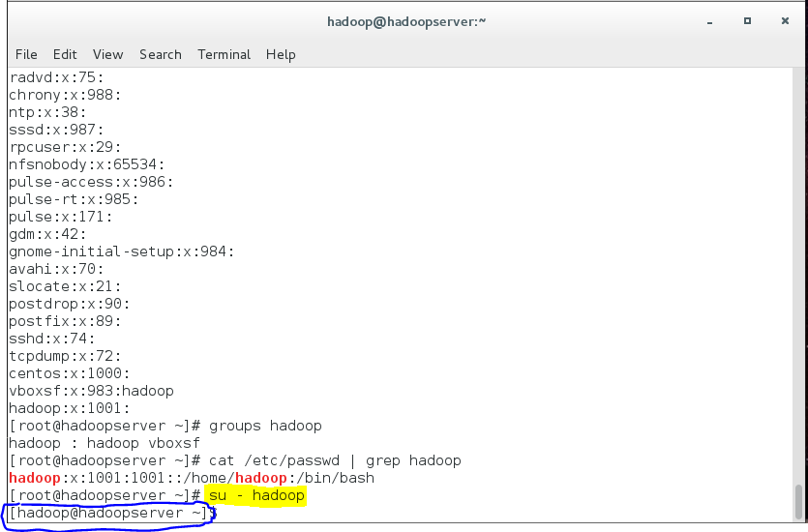Image resolution: width=808 pixels, height=532 pixels.
Task: Click the line 'postdrop:x:90:'
Action: (x=70, y=304)
